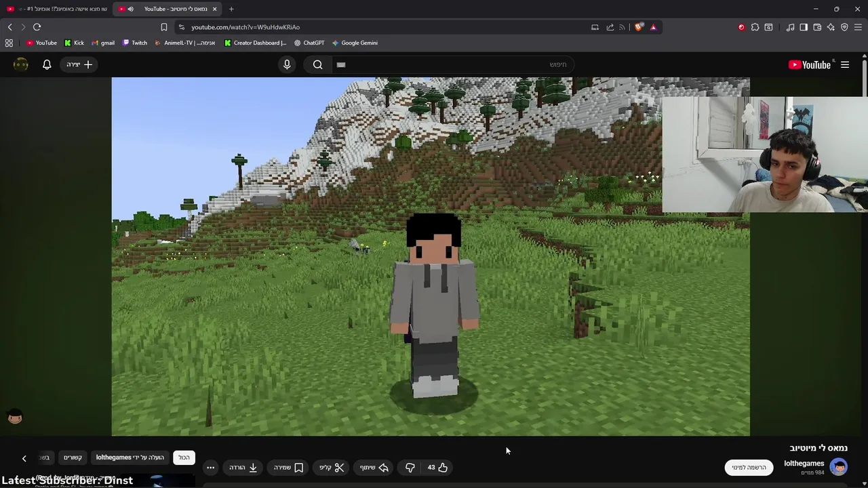
Task: Open the browser hamburger main menu
Action: pyautogui.click(x=858, y=27)
